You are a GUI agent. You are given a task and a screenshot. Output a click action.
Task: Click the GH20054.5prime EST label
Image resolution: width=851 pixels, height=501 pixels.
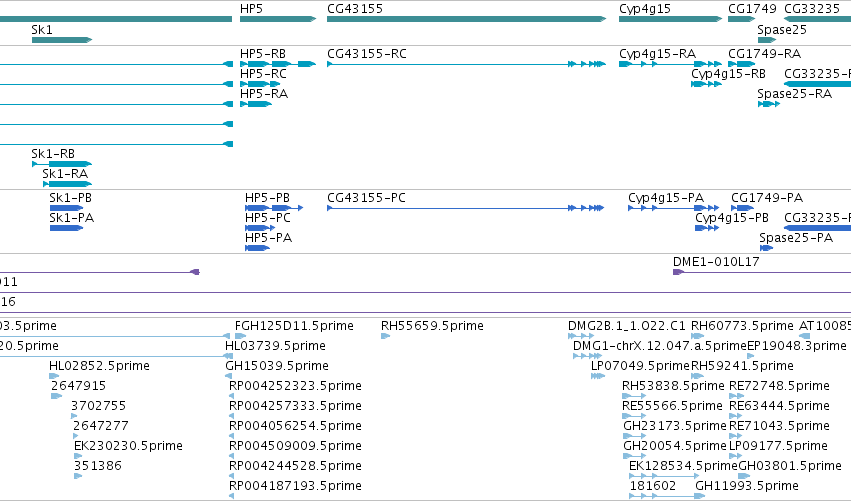(x=675, y=446)
